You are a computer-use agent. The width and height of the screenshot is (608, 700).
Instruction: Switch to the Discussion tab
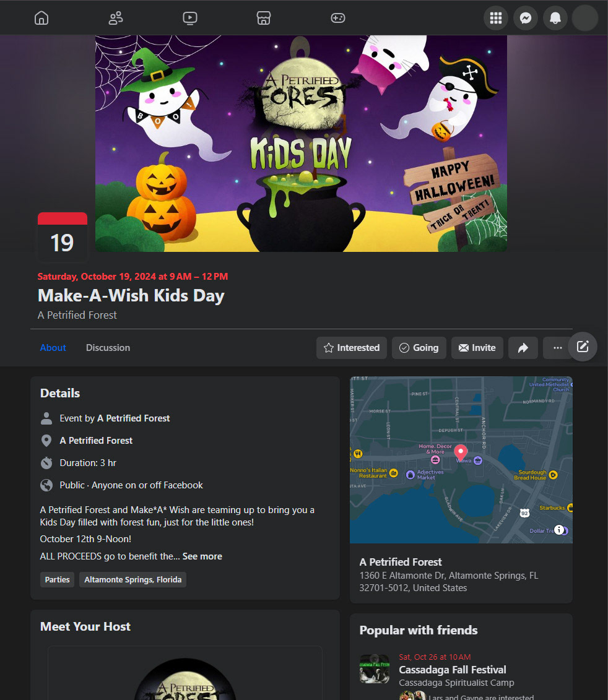(x=108, y=348)
